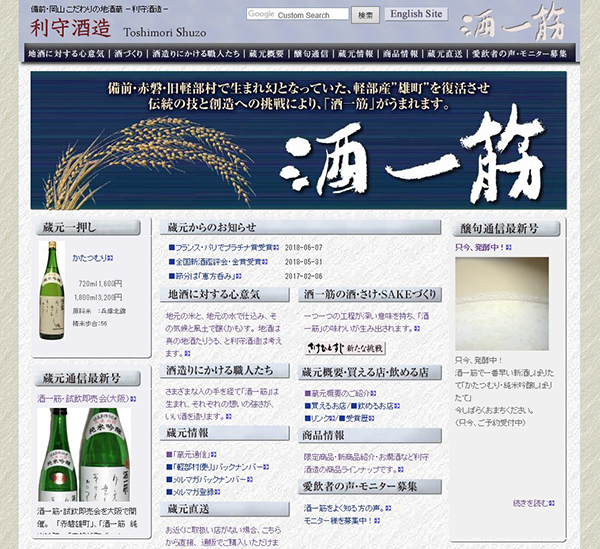Click arrow icon after 地酒に対する心意気 paragraph
The image size is (600, 549).
[x=187, y=354]
